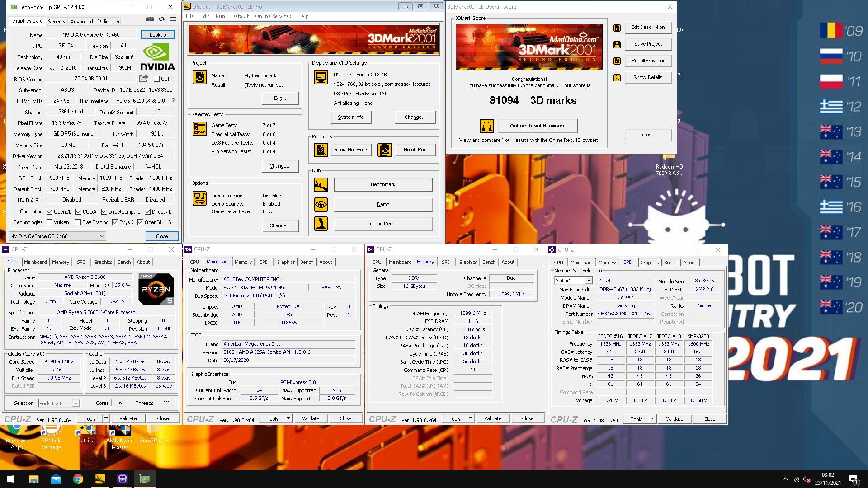Viewport: 868px width, 488px height.
Task: Click Save Project floppy icon
Action: coord(617,44)
